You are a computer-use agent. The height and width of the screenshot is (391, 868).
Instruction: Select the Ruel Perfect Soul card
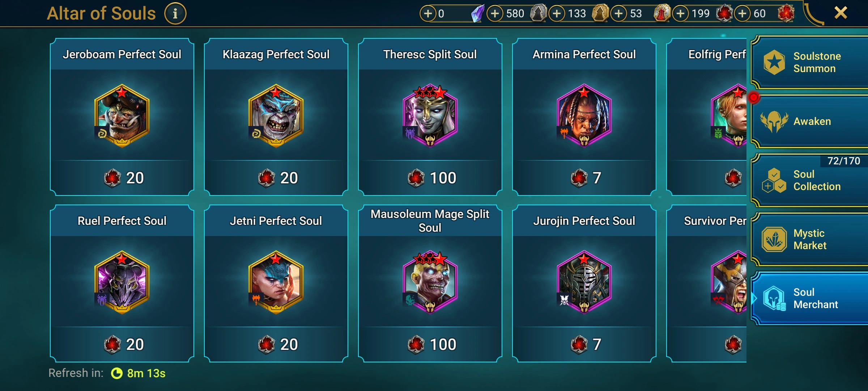(122, 283)
